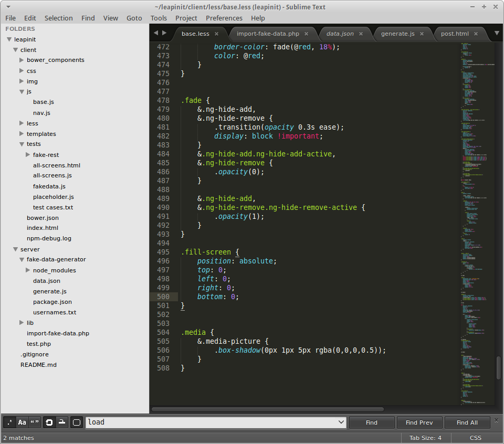504x444 pixels.
Task: Click the Find Prev button
Action: pyautogui.click(x=419, y=422)
